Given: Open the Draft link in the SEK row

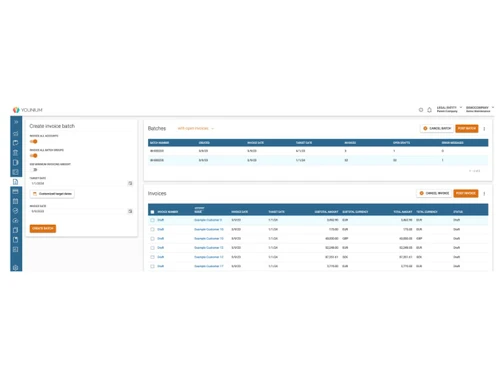Looking at the screenshot, I should (160, 257).
